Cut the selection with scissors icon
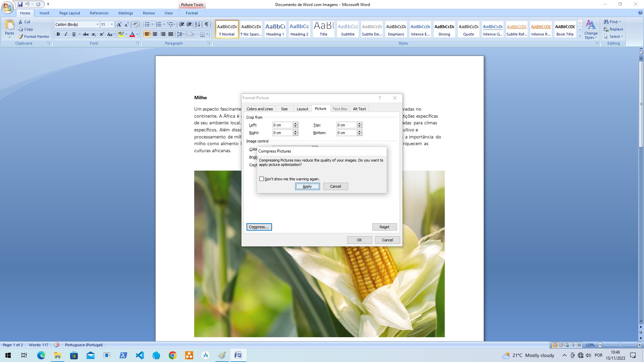 point(21,22)
